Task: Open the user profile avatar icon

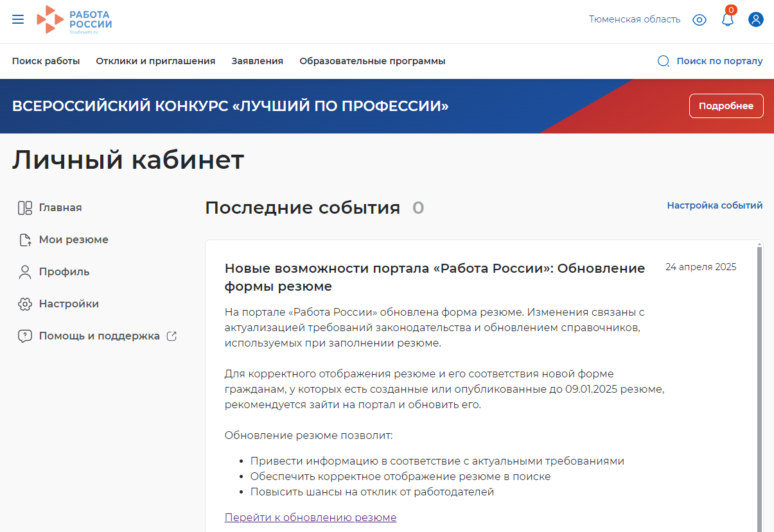Action: click(755, 19)
